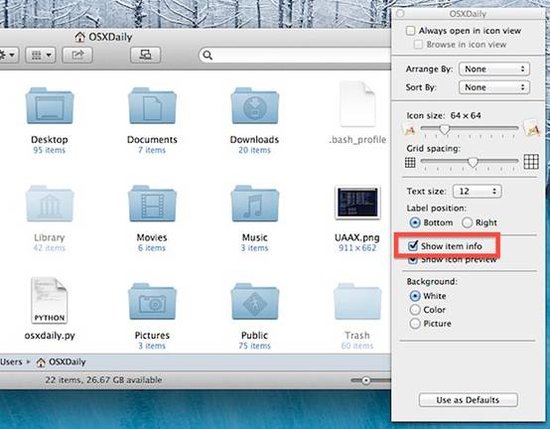Click the screen sharing toolbar button
550x429 pixels.
tap(146, 55)
